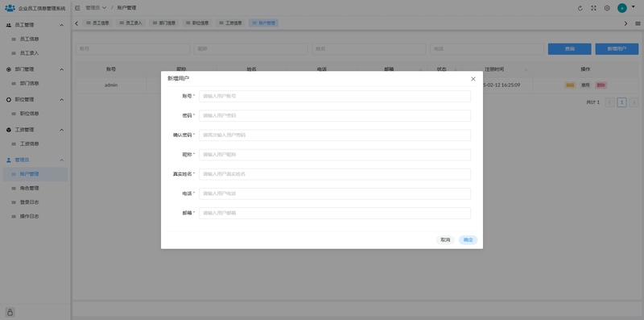Go to the previous page in pagination
The width and height of the screenshot is (644, 320).
[x=609, y=102]
